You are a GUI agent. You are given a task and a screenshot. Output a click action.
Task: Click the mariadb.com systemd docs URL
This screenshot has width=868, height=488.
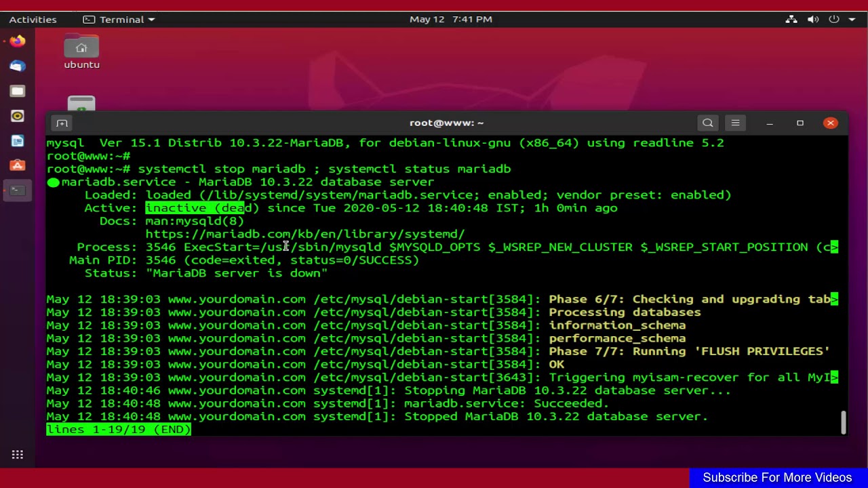[x=305, y=234]
